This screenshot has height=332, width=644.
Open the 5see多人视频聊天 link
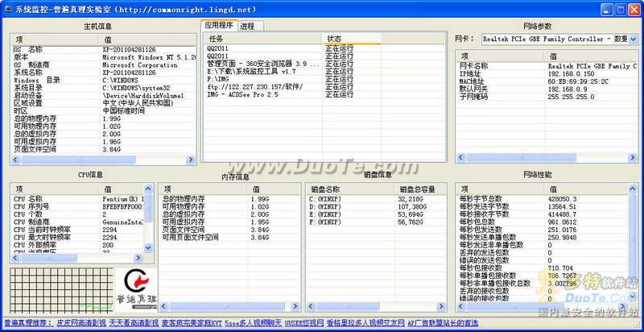pyautogui.click(x=254, y=323)
